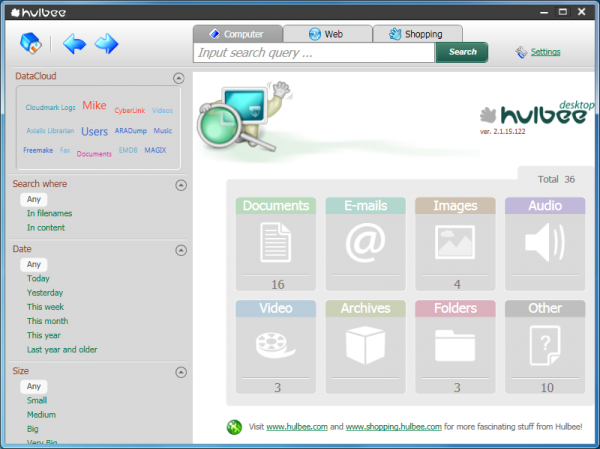This screenshot has width=600, height=449.
Task: Filter size by Small
Action: click(37, 401)
